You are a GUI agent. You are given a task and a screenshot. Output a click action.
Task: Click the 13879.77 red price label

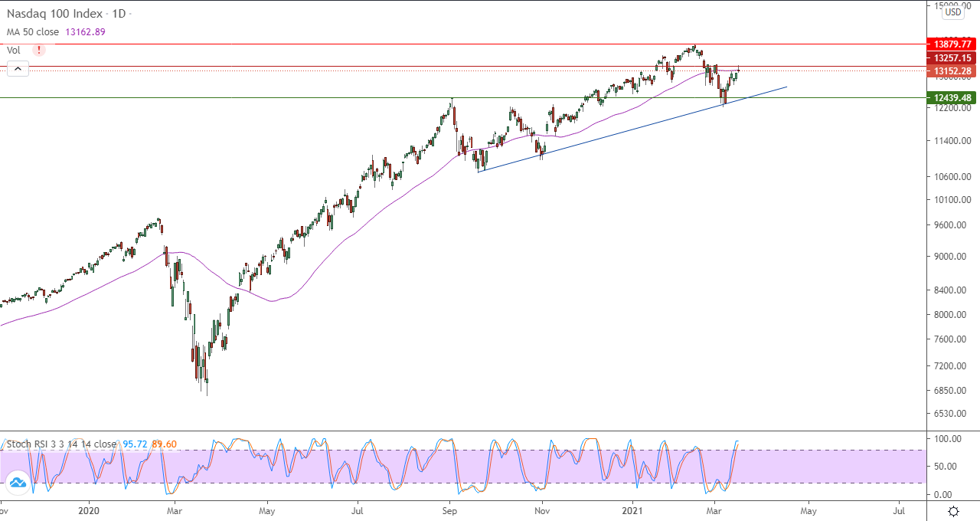[952, 44]
